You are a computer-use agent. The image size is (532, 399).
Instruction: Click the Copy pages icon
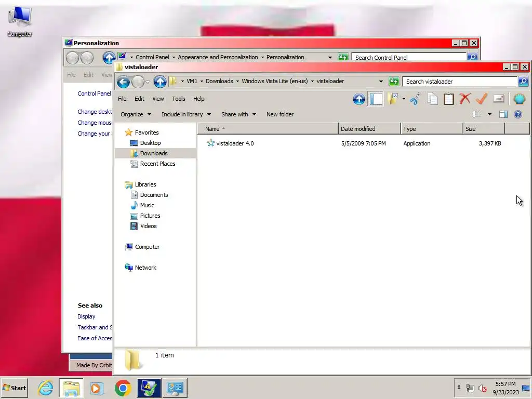432,99
